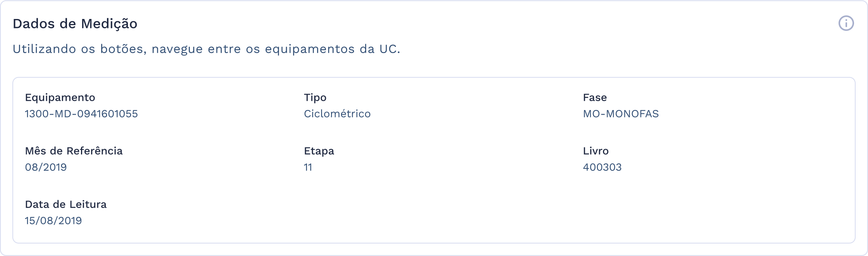This screenshot has width=868, height=256.
Task: Click the Tipo value Ciclométrico
Action: pyautogui.click(x=338, y=113)
